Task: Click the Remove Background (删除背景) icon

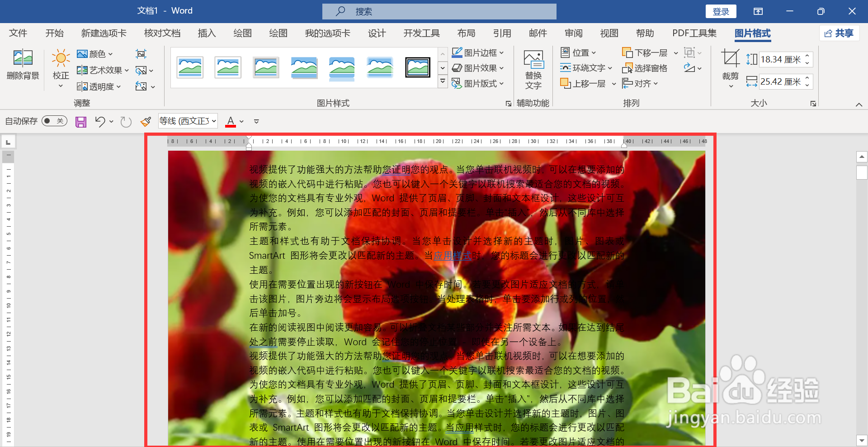Action: click(23, 58)
